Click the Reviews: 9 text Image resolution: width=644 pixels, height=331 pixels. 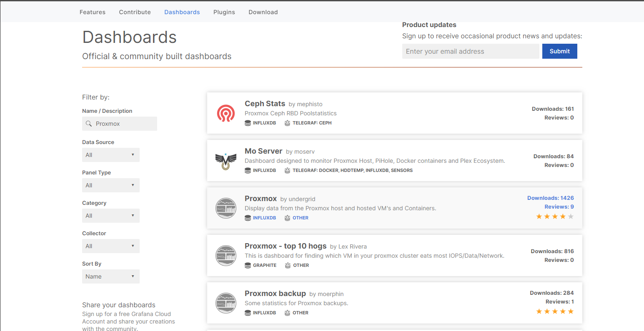point(559,207)
